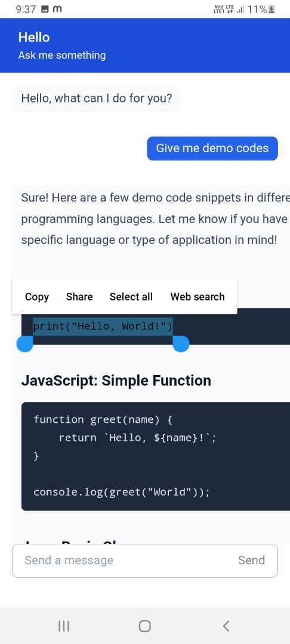
Task: Choose Select all in the selection menu
Action: click(131, 296)
